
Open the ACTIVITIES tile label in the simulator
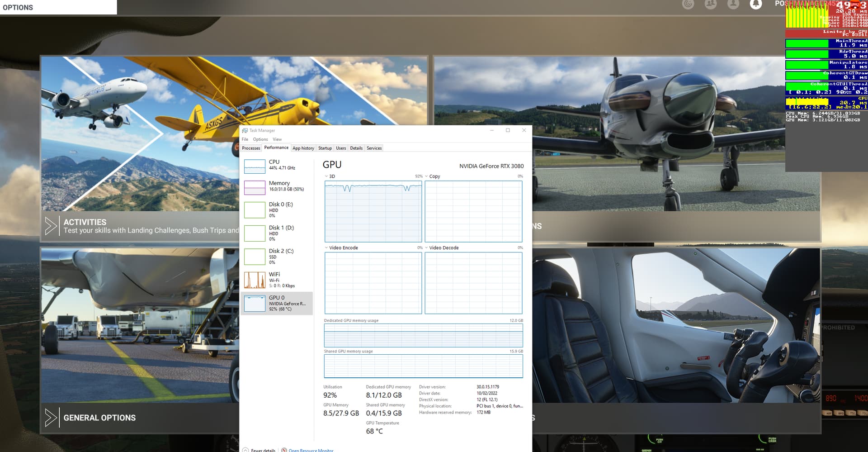(x=85, y=222)
